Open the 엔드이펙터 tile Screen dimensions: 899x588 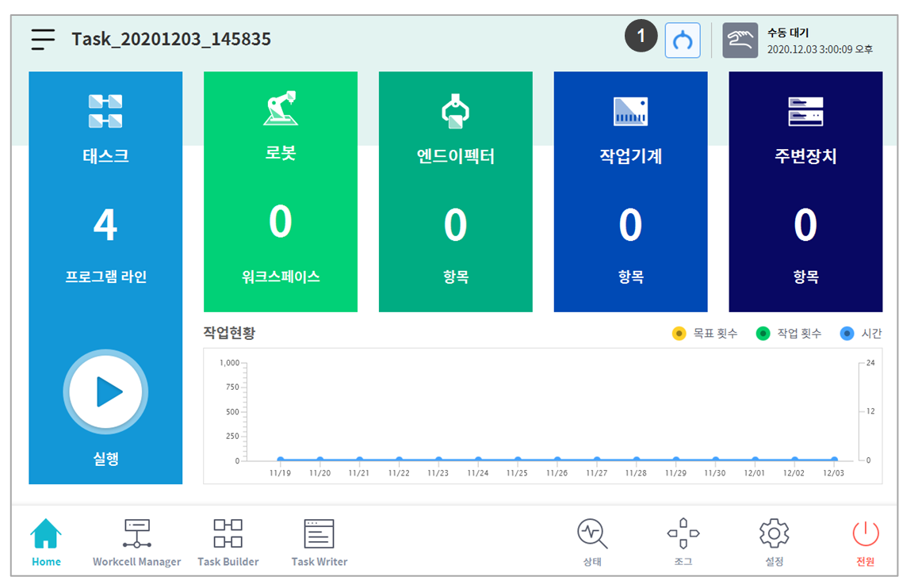pos(455,192)
